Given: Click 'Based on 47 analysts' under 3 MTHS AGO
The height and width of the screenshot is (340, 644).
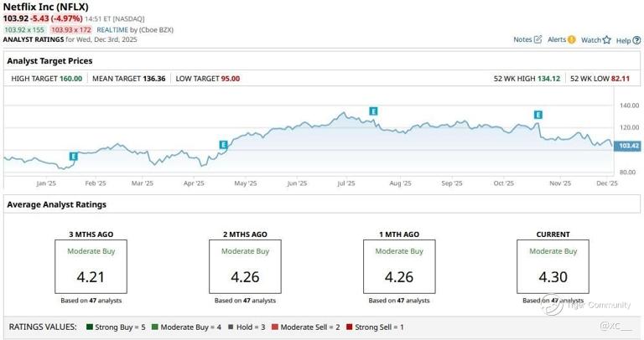Looking at the screenshot, I should [x=91, y=300].
